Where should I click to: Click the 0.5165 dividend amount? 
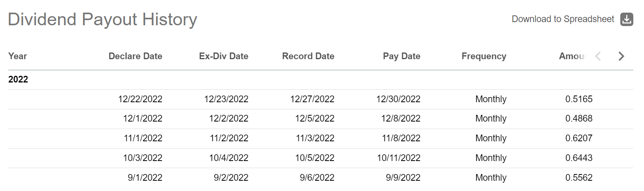pyautogui.click(x=579, y=99)
